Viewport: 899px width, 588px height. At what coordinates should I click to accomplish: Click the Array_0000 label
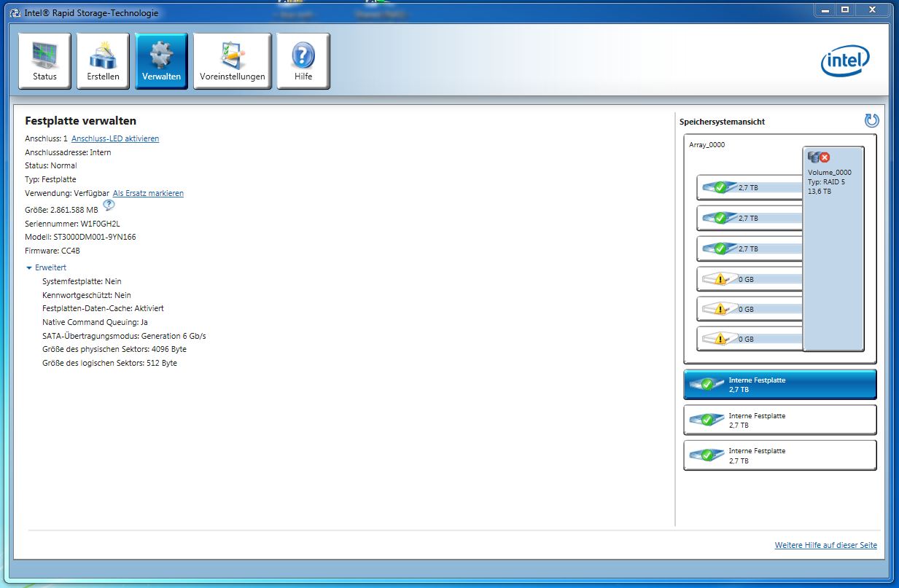click(x=707, y=145)
